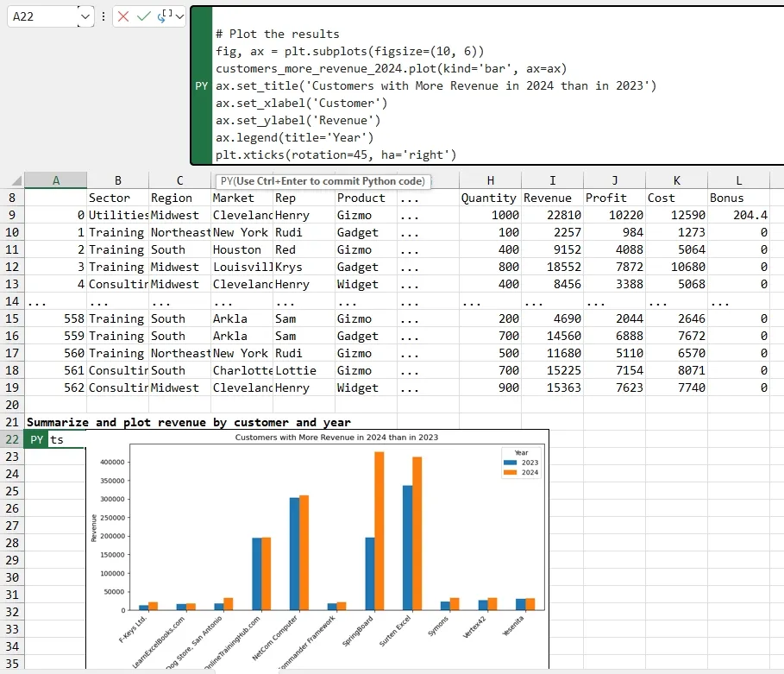Viewport: 784px width, 674px height.
Task: Select column C header
Action: coord(179,180)
